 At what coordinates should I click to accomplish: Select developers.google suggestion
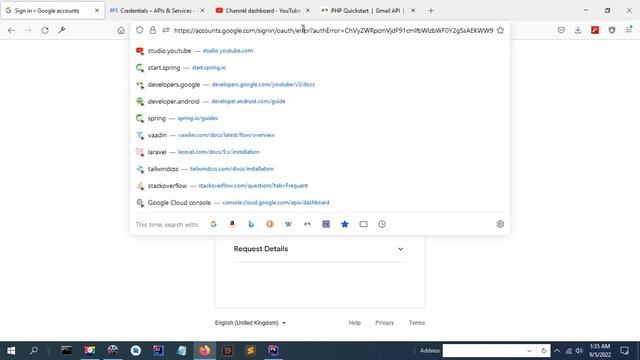(x=320, y=84)
